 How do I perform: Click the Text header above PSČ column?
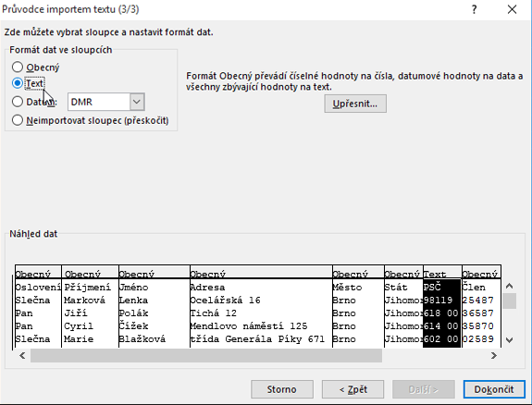point(435,274)
